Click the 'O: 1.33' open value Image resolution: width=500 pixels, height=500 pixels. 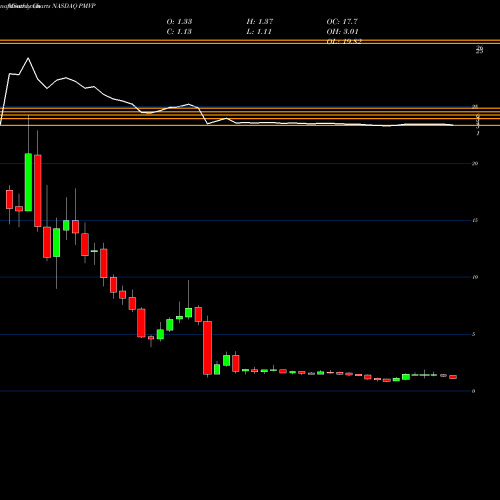179,22
